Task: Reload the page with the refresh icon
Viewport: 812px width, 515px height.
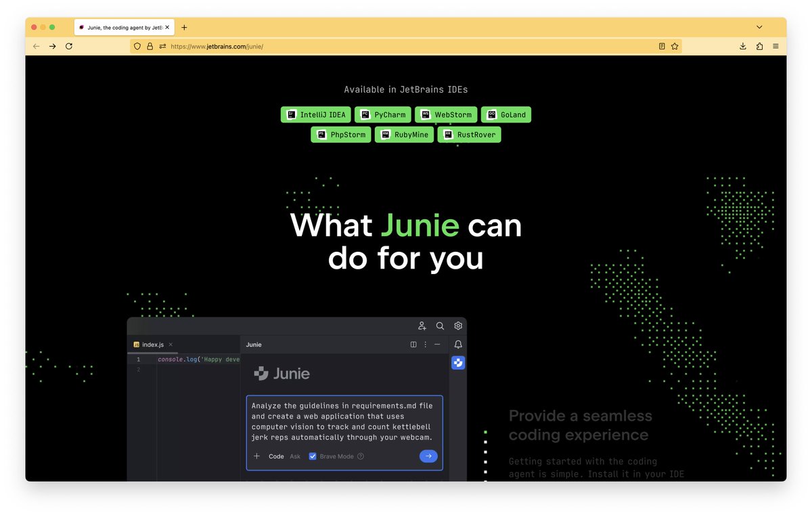Action: click(69, 46)
